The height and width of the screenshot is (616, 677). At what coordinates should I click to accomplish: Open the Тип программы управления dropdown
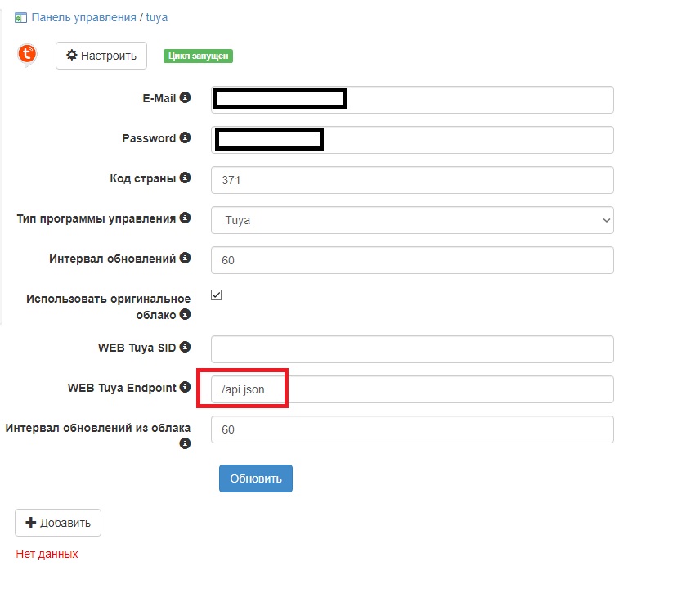[x=412, y=220]
